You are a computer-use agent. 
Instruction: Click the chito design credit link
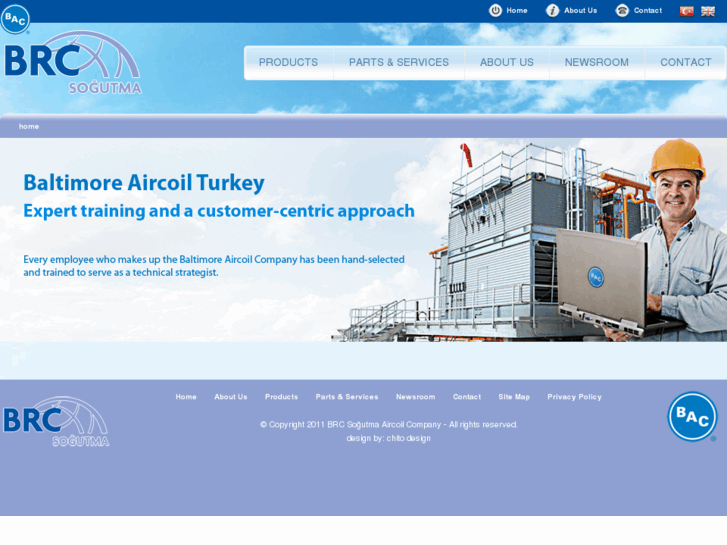click(x=408, y=438)
